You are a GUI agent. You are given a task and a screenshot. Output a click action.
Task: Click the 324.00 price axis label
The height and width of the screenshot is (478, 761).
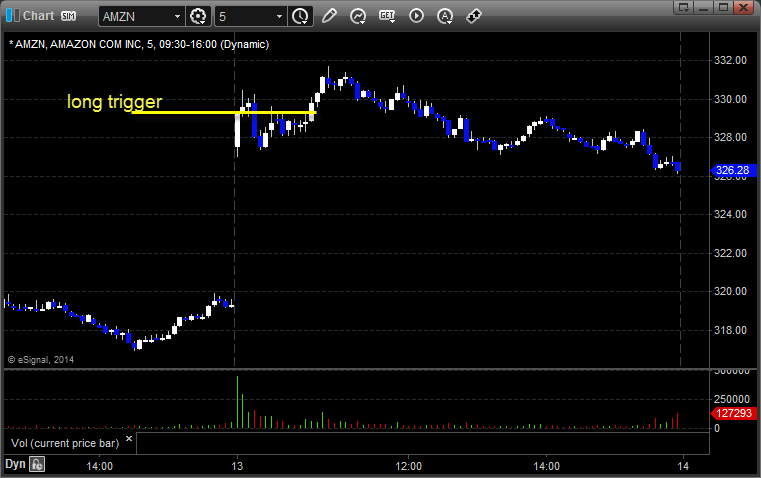pos(730,214)
